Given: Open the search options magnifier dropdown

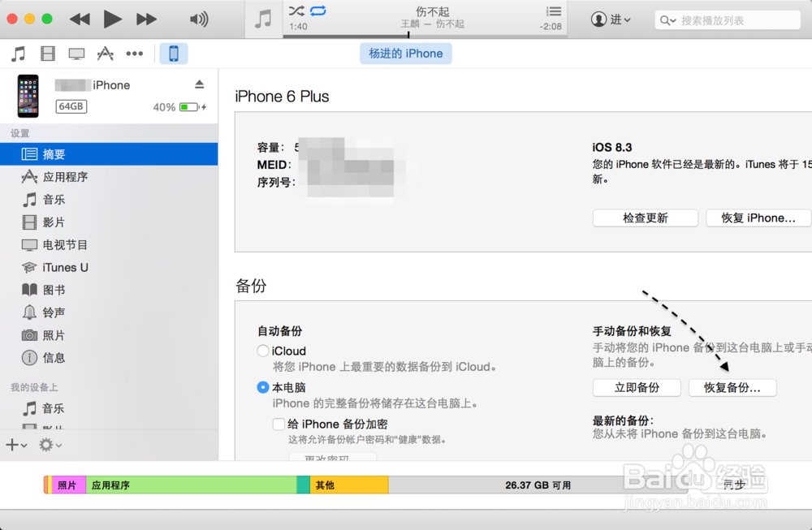Looking at the screenshot, I should pos(667,21).
